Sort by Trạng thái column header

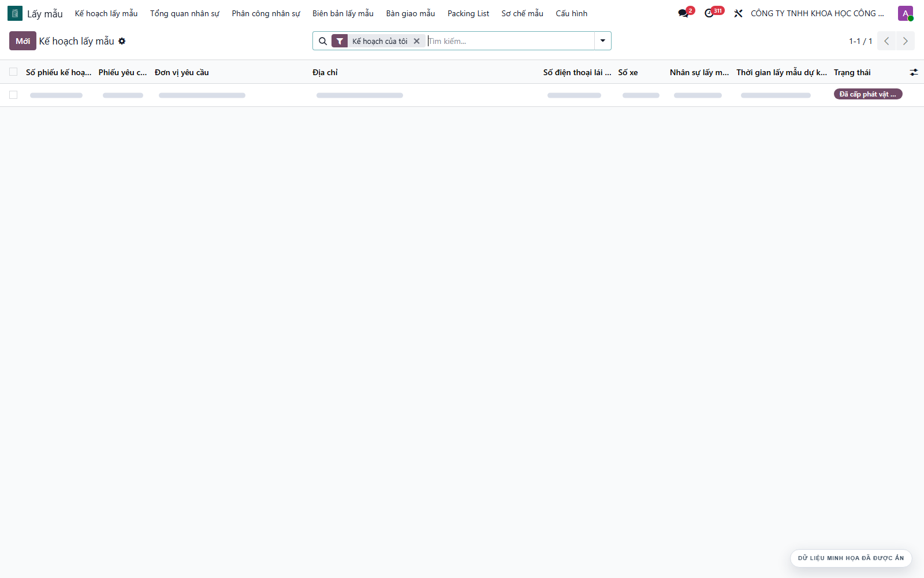click(852, 72)
